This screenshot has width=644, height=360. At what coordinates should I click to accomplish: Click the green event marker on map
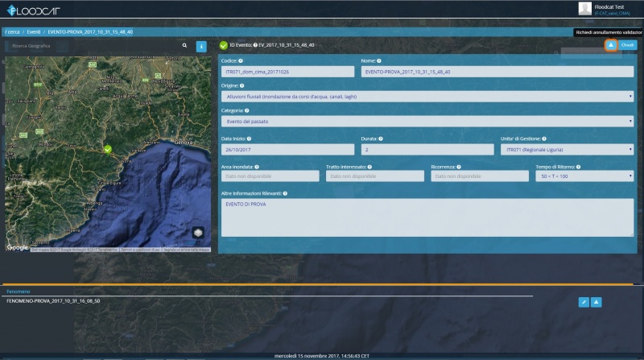[107, 149]
